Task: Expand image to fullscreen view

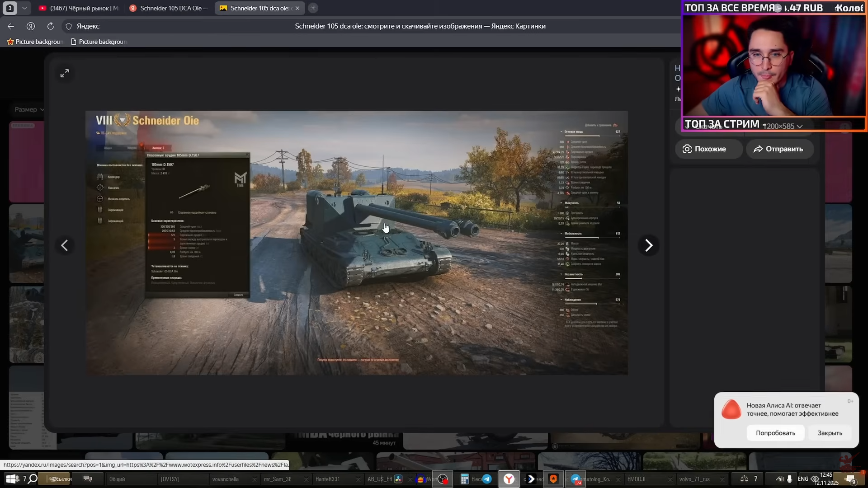Action: [x=65, y=73]
